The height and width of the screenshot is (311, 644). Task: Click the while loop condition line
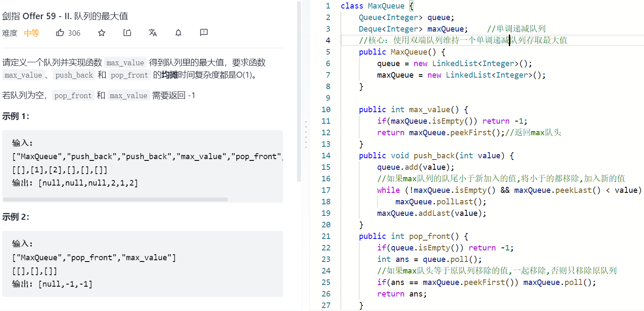tap(509, 190)
